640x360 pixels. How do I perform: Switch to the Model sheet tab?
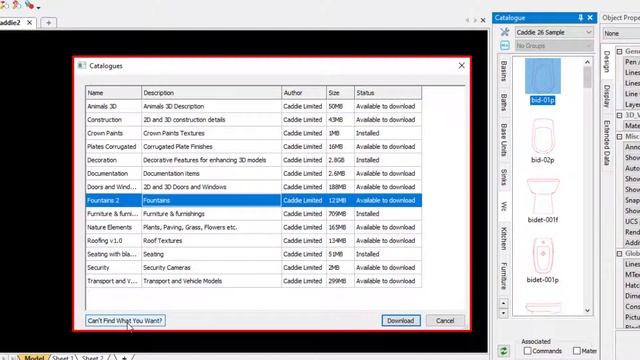pos(34,357)
